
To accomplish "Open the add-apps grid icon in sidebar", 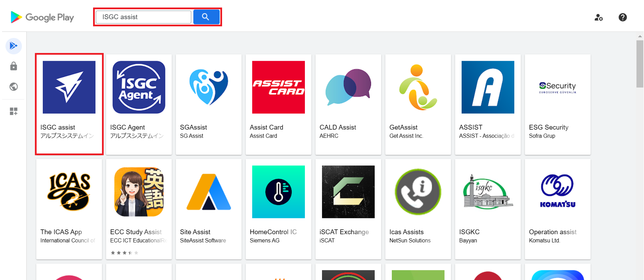I will coord(14,111).
